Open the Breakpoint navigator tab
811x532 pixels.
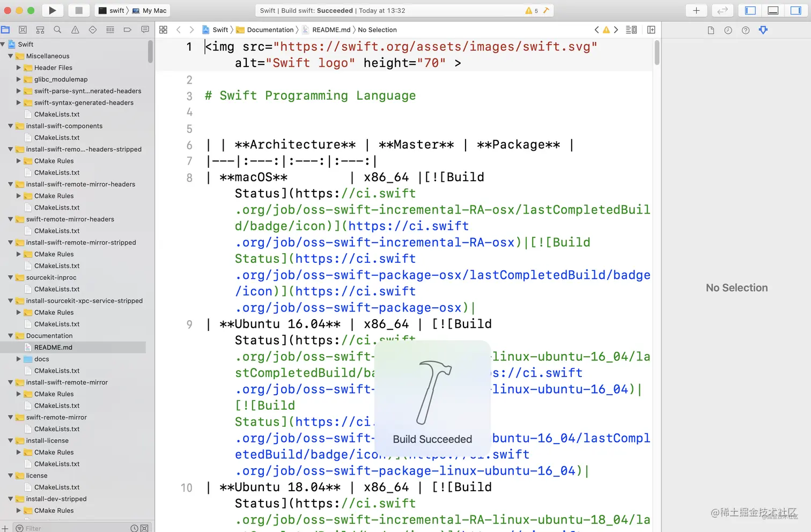coord(127,30)
